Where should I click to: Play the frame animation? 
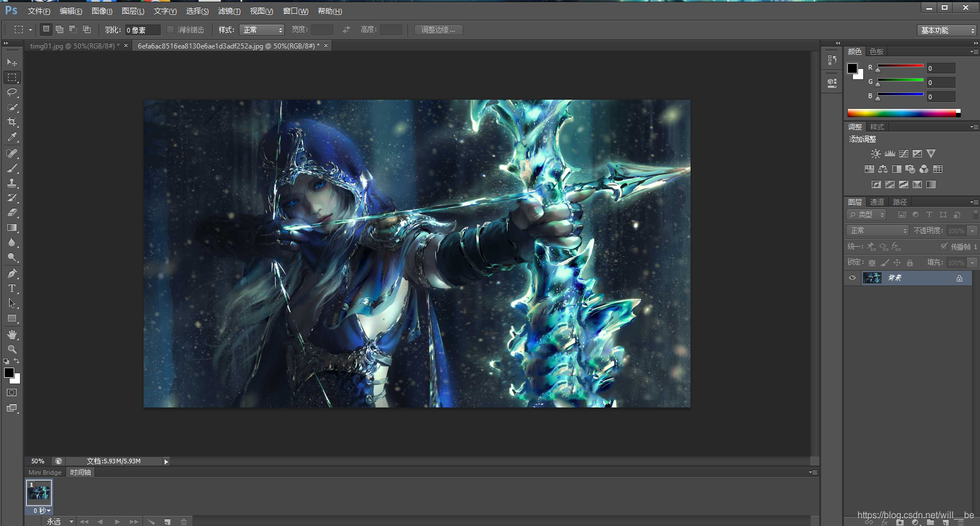117,521
